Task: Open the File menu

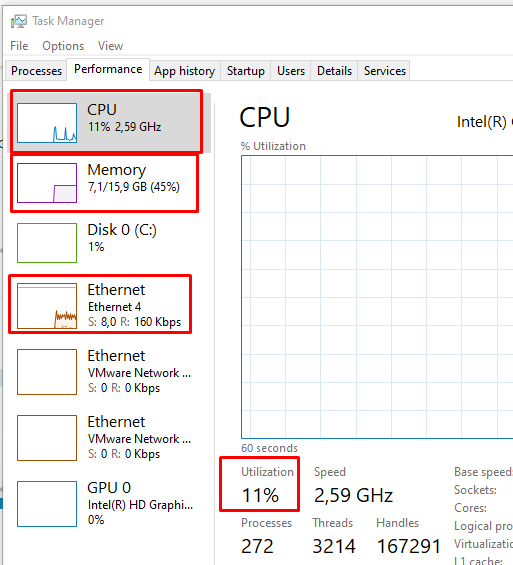Action: 19,46
